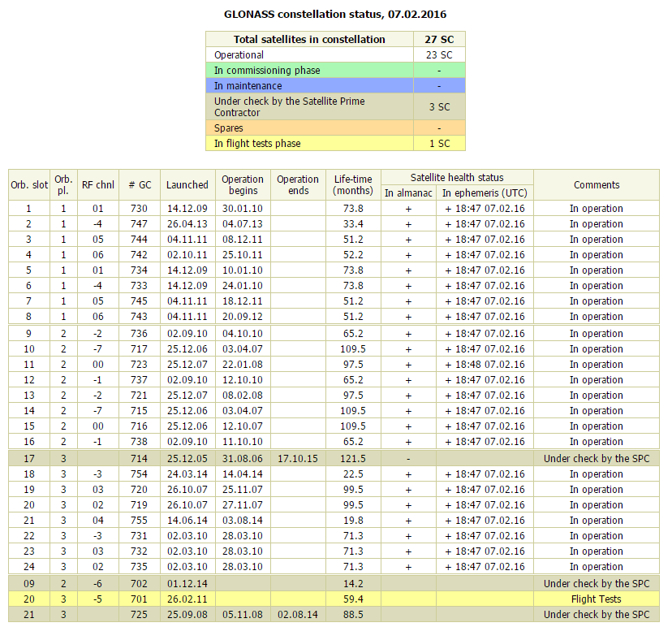
Task: Click the "In ephemeris (UTC)" sub-header
Action: click(x=485, y=193)
